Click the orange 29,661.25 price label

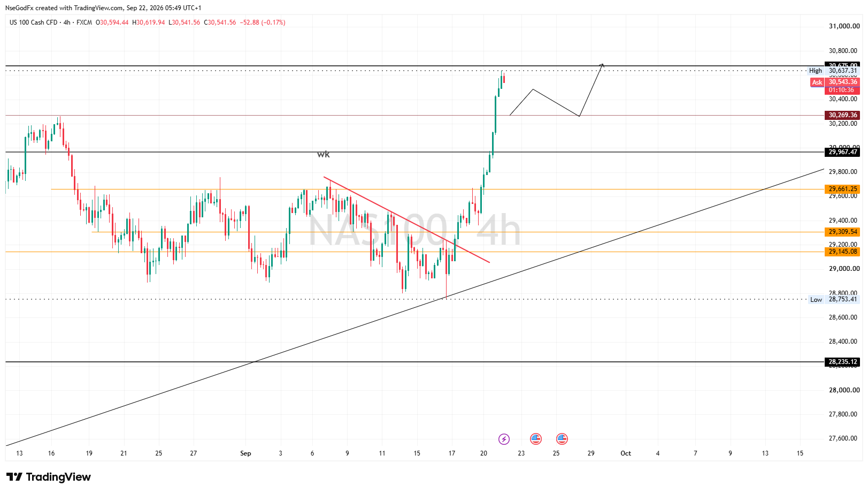tap(842, 189)
